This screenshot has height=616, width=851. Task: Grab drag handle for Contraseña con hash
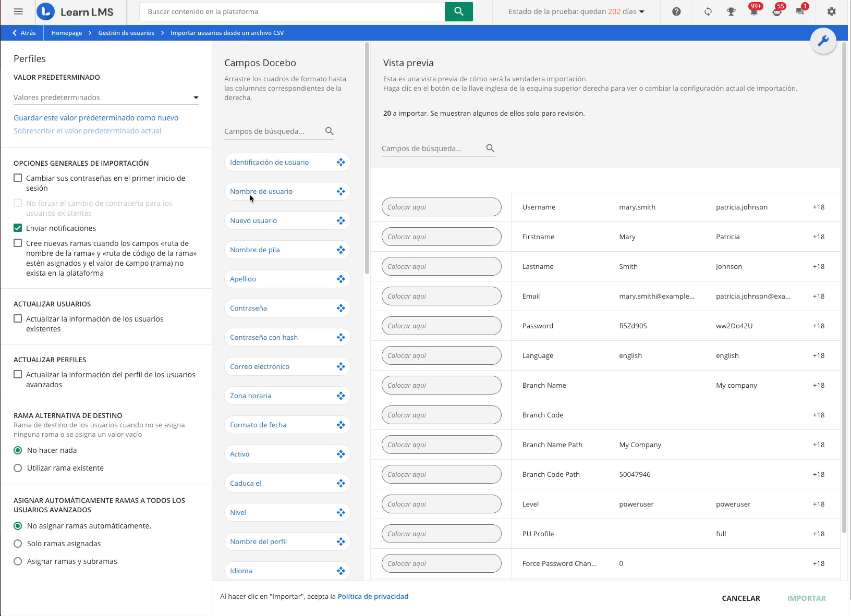click(x=341, y=337)
